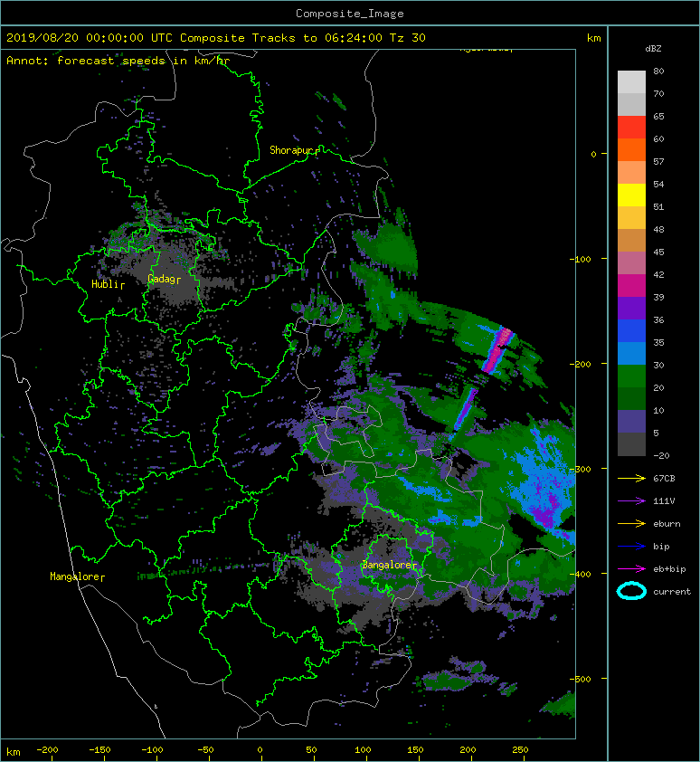Click the eburn arrow in the legend
This screenshot has height=762, width=700.
point(631,523)
